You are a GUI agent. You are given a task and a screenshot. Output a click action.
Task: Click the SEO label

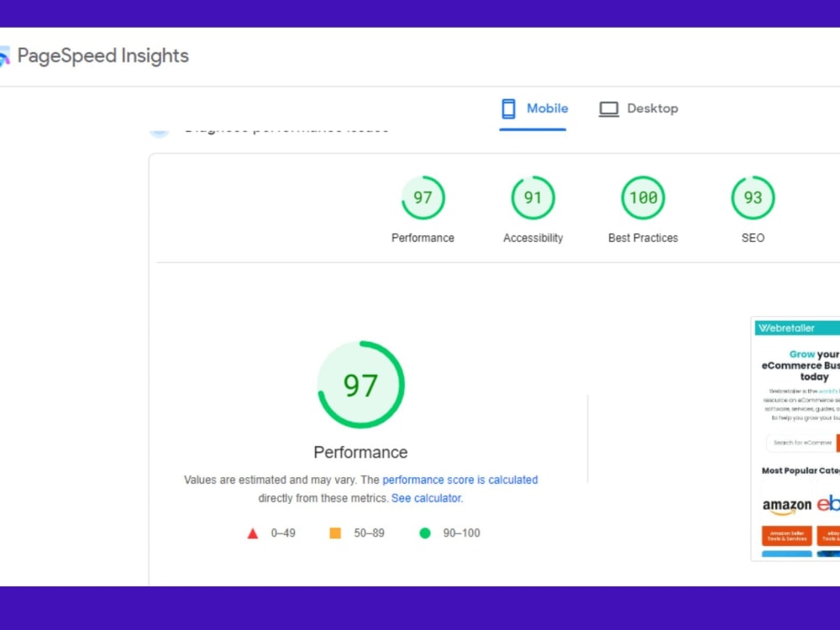click(x=753, y=238)
